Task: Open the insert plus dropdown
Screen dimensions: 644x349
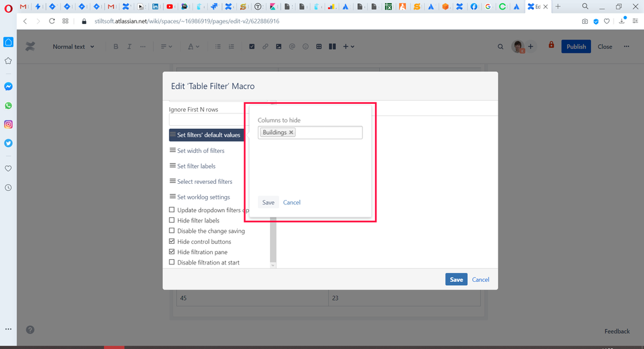Action: [348, 46]
